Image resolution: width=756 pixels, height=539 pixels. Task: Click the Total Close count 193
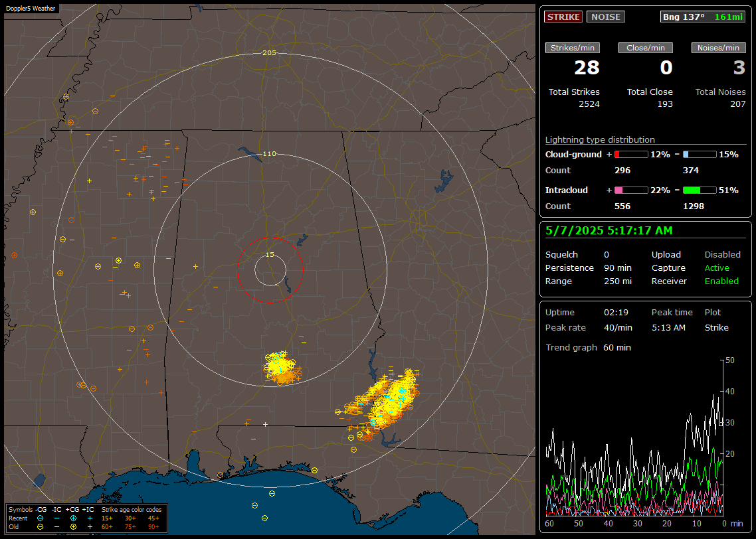(x=665, y=104)
